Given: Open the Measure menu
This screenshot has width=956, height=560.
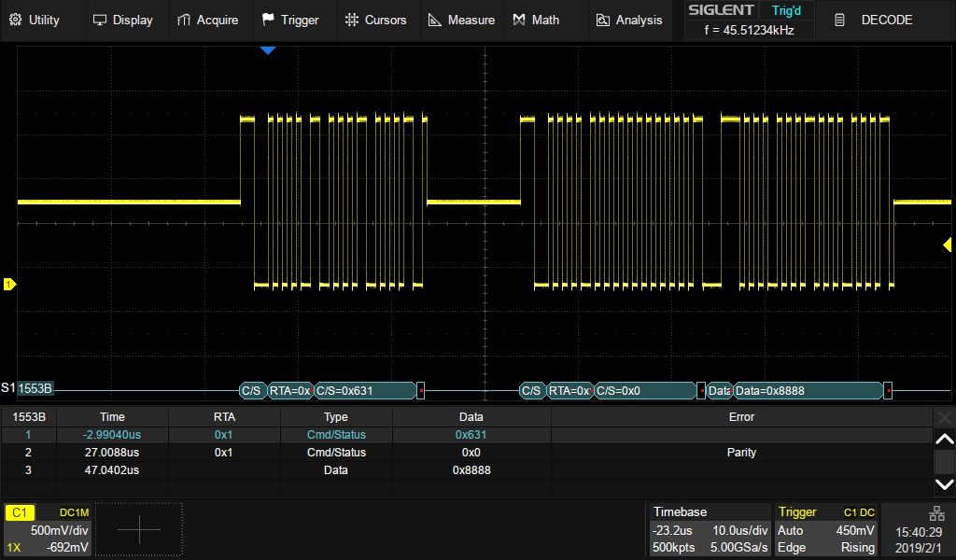Looking at the screenshot, I should pyautogui.click(x=461, y=20).
